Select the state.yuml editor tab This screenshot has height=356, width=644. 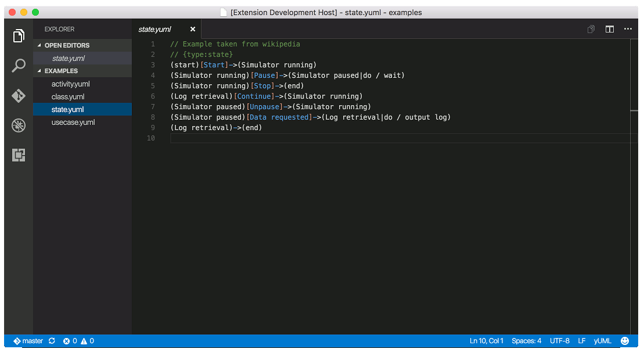coord(166,29)
